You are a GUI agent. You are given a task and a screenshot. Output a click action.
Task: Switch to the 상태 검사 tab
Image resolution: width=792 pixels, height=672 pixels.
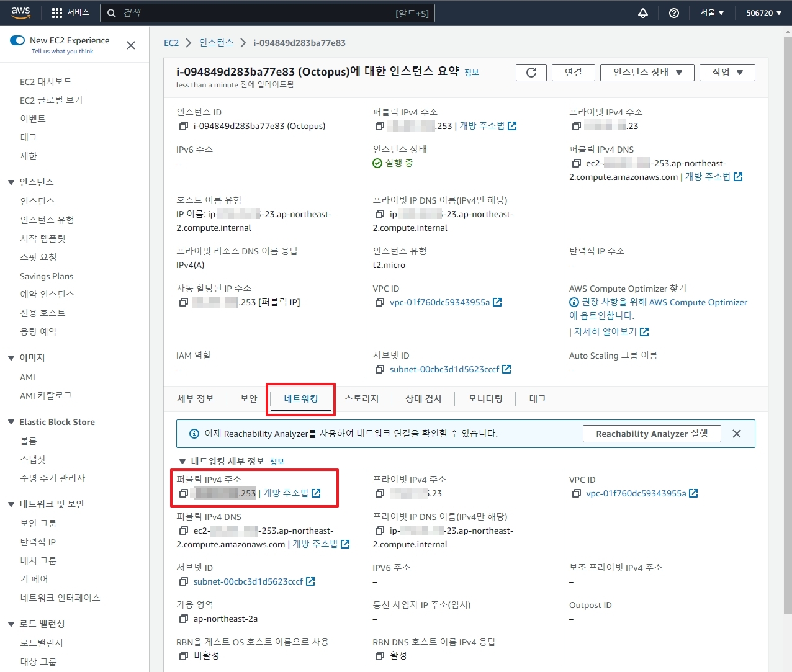424,399
